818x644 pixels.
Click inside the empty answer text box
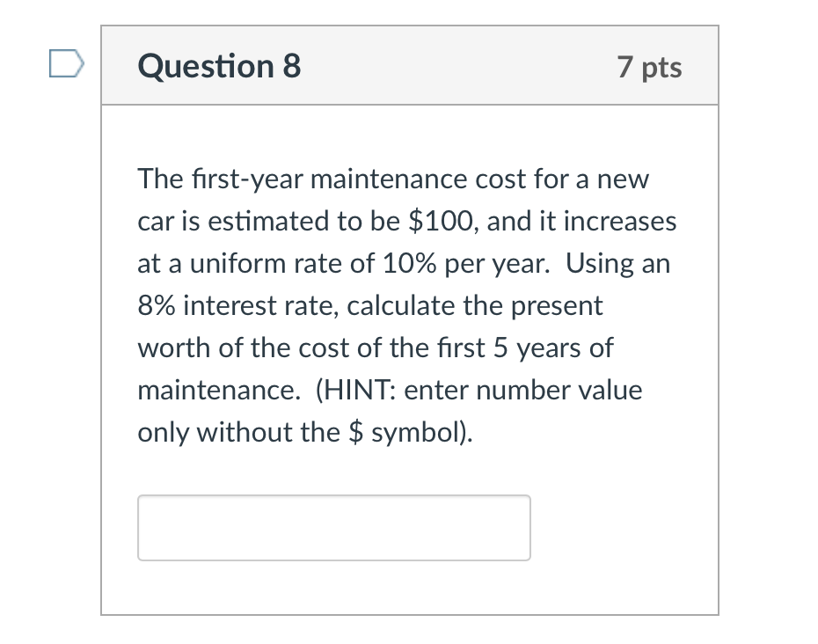tap(334, 527)
